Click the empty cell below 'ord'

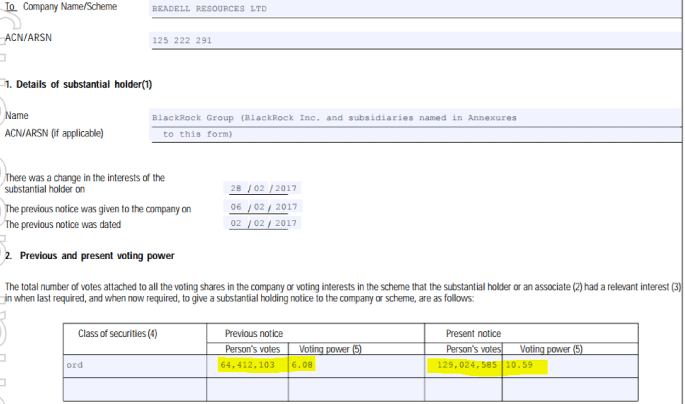pos(136,387)
